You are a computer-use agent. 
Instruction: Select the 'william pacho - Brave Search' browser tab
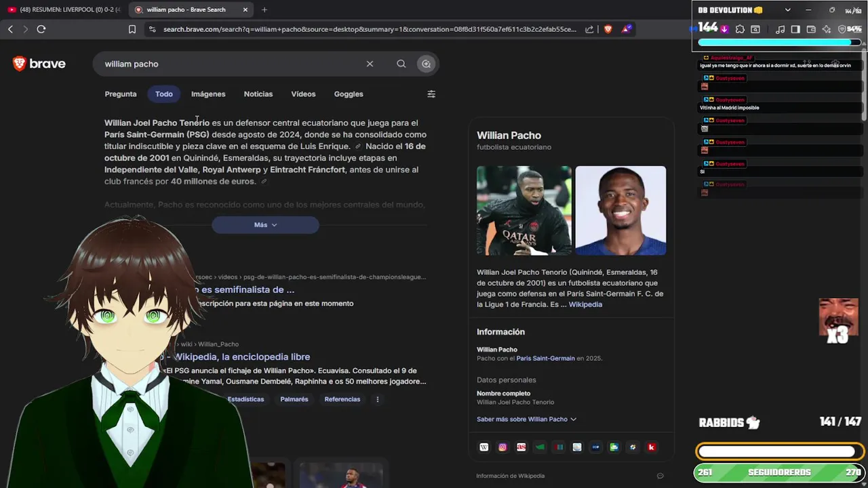pyautogui.click(x=191, y=9)
